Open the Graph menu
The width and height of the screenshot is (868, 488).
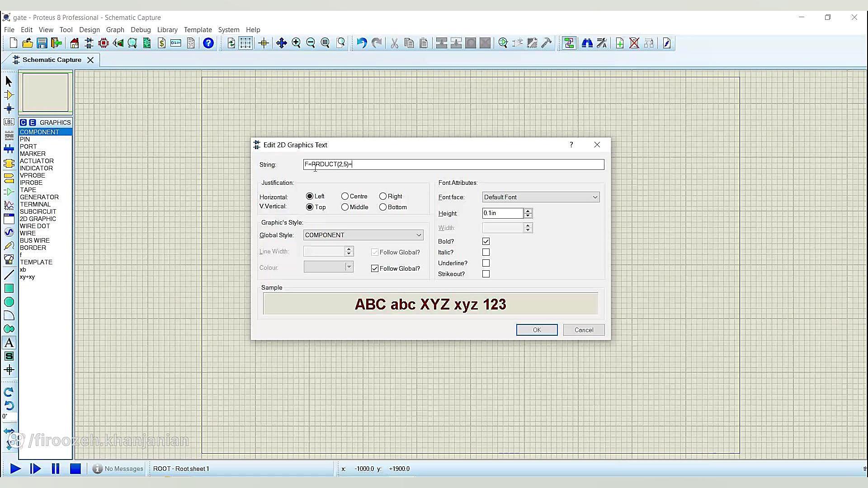pos(115,30)
